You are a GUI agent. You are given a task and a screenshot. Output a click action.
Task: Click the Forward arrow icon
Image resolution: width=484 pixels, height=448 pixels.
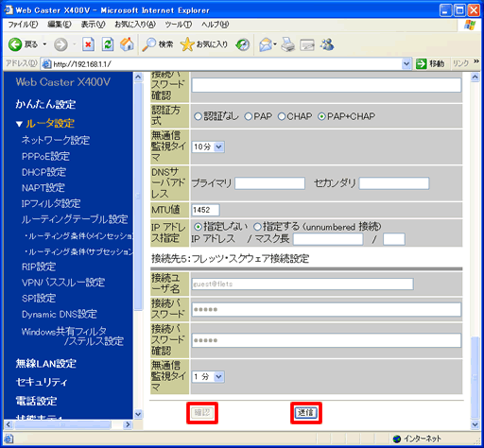point(60,44)
